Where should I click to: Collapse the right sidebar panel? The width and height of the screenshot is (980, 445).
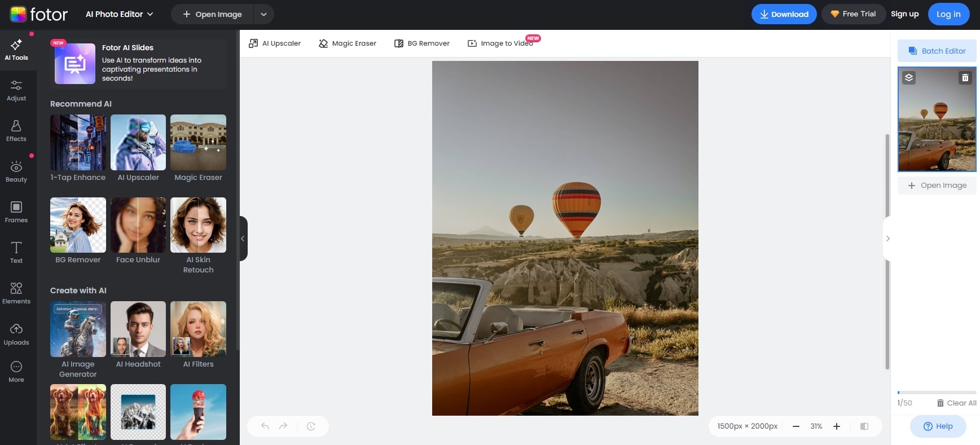coord(887,239)
